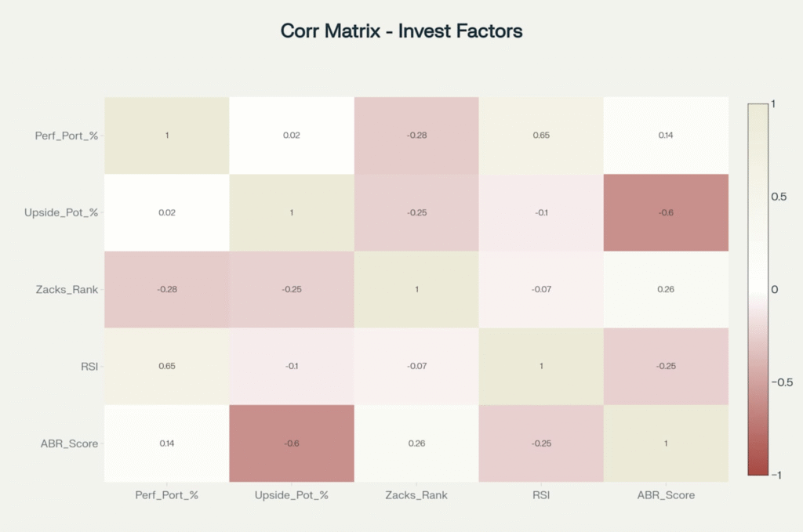This screenshot has height=532, width=803.
Task: Click the Perf_Port_% label on the vertical axis
Action: coord(67,136)
